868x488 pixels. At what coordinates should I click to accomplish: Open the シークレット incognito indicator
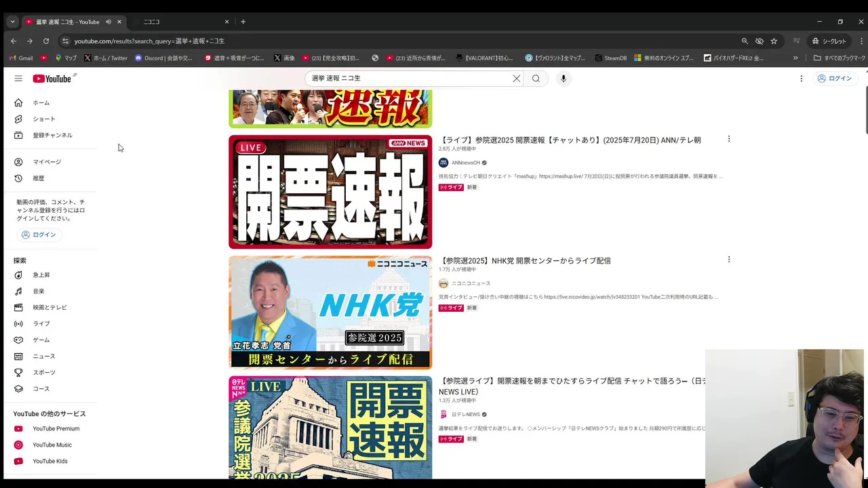click(828, 41)
